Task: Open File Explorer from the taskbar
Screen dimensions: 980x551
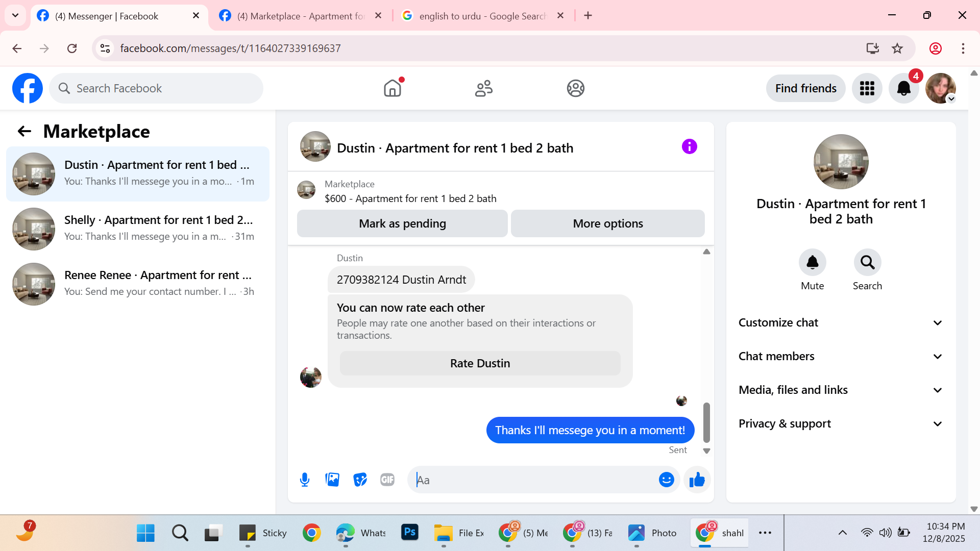Action: coord(459,533)
